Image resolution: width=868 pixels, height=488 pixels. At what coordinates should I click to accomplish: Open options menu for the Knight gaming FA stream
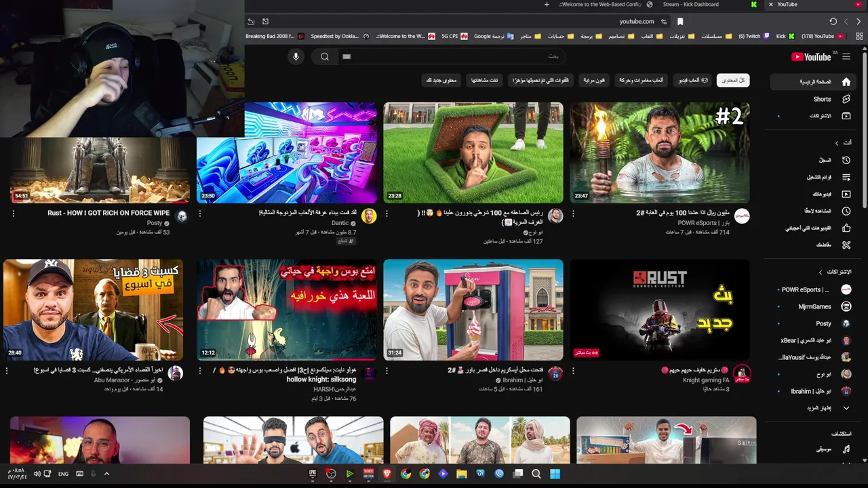point(573,371)
